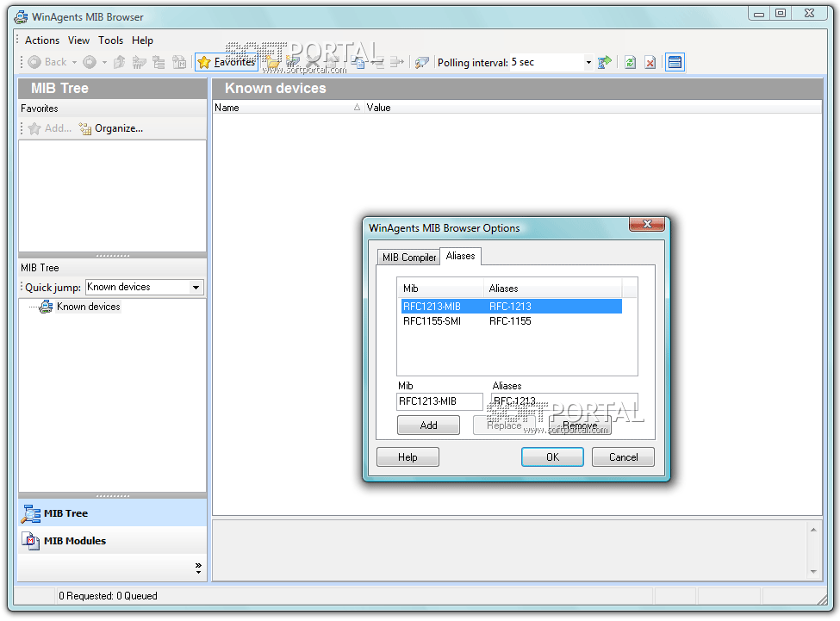The width and height of the screenshot is (840, 621).
Task: Close the WinAgents MIB Browser Options dialog
Action: tap(647, 224)
